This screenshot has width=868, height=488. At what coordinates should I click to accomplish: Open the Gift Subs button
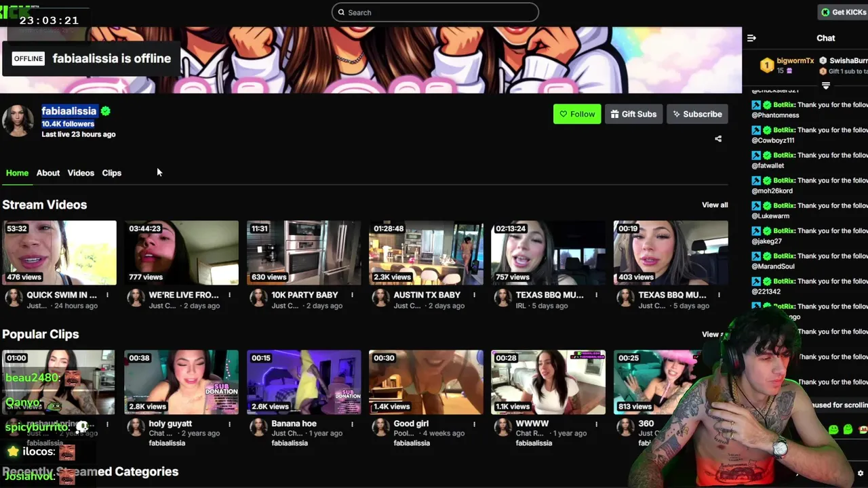click(x=633, y=114)
